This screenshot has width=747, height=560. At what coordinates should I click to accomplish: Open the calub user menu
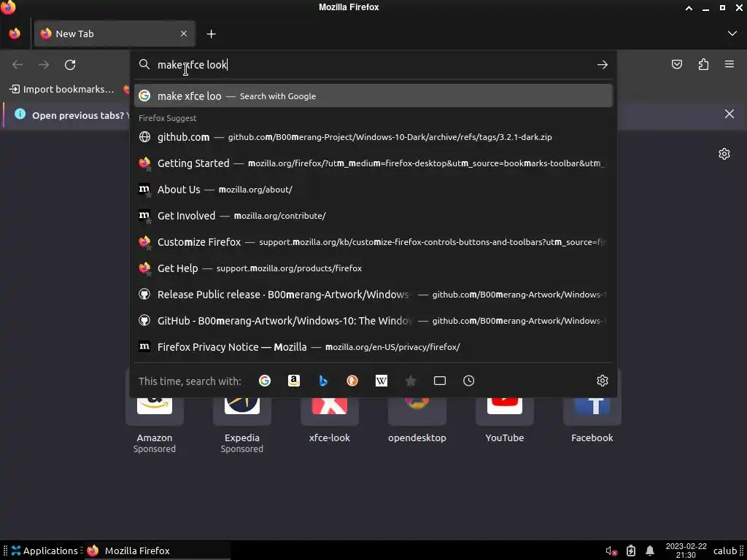tap(724, 551)
